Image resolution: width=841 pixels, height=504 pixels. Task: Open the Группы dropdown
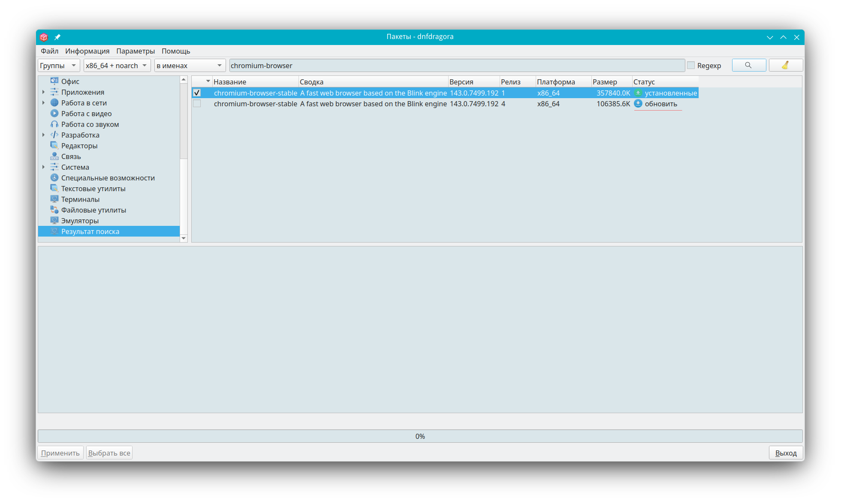click(x=59, y=66)
